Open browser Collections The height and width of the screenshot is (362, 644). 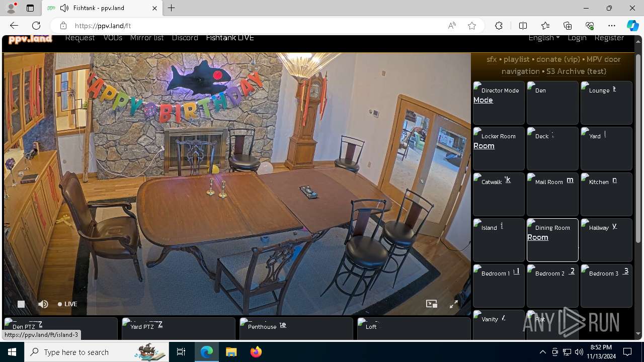(x=568, y=26)
